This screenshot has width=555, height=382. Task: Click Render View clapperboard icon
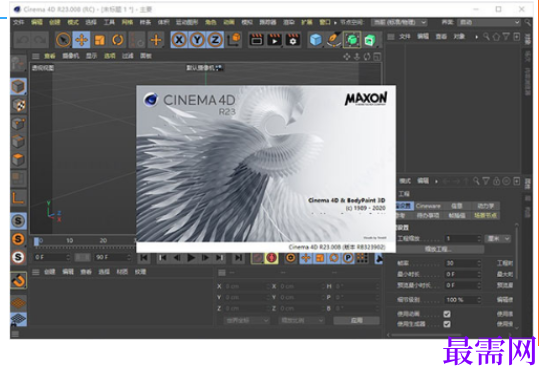[x=256, y=40]
